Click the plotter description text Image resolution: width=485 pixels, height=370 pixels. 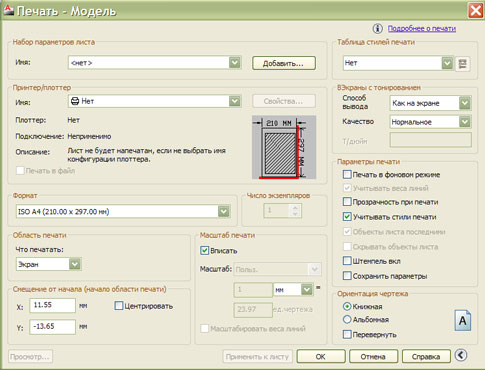point(147,155)
